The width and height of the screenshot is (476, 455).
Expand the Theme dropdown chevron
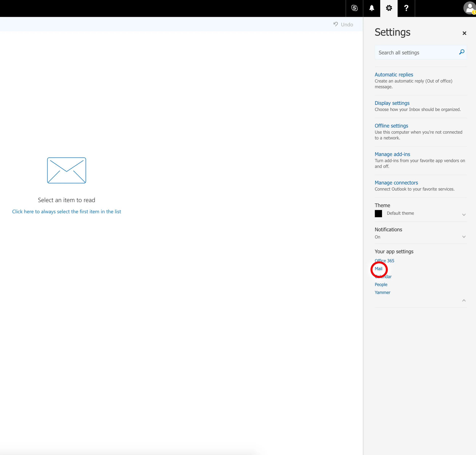tap(464, 215)
